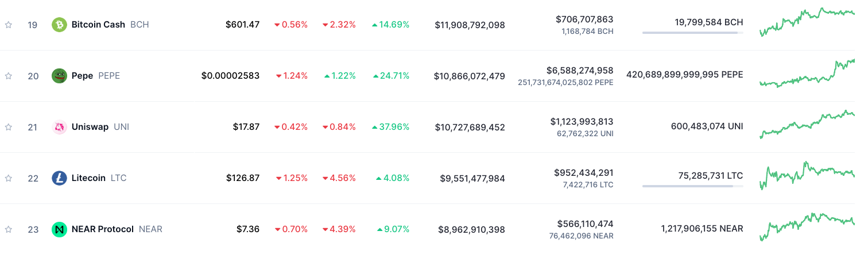View Pepe's 7-day price sparkline chart
868x254 pixels.
(807, 74)
